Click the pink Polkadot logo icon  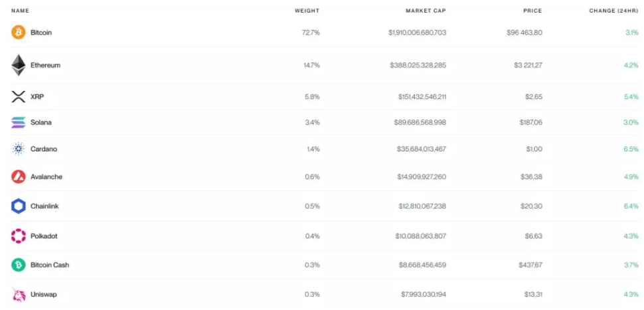[18, 236]
